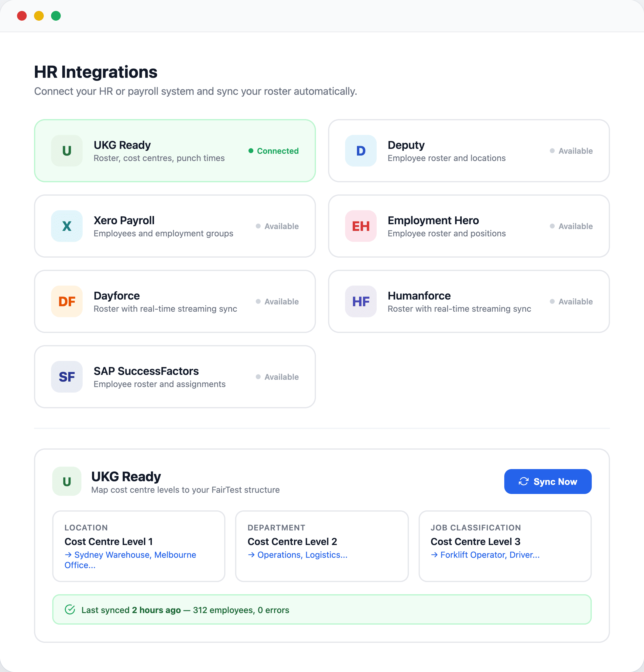644x672 pixels.
Task: Open the Deputy integration card title
Action: click(406, 145)
